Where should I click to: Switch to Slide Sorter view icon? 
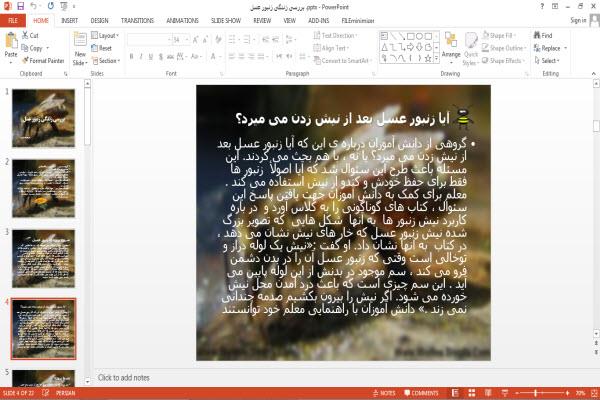click(472, 393)
